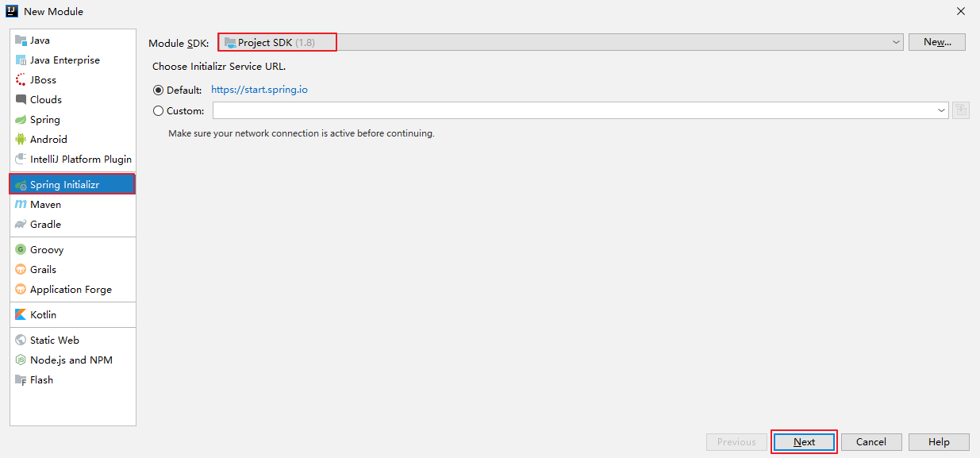This screenshot has height=458, width=980.
Task: Select the Default service URL radio button
Action: [x=158, y=90]
